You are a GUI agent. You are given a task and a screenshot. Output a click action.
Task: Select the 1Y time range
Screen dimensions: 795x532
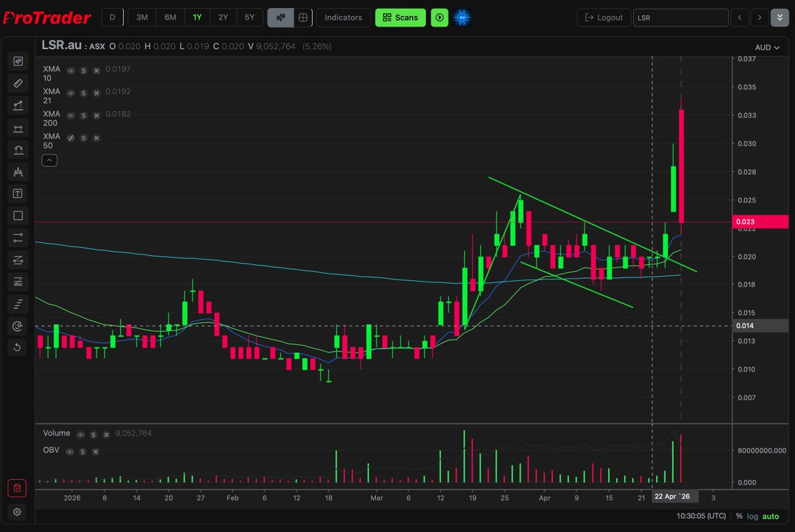[197, 17]
